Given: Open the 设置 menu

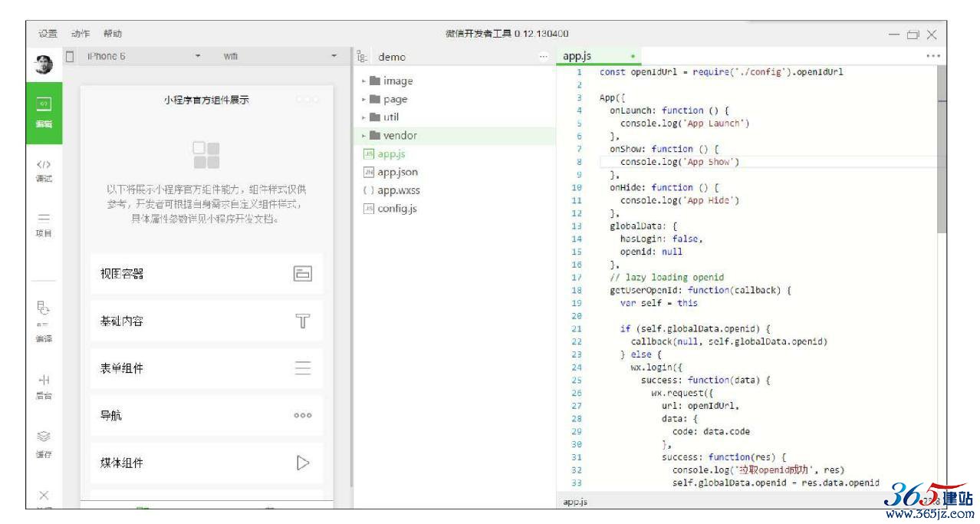Looking at the screenshot, I should (48, 34).
